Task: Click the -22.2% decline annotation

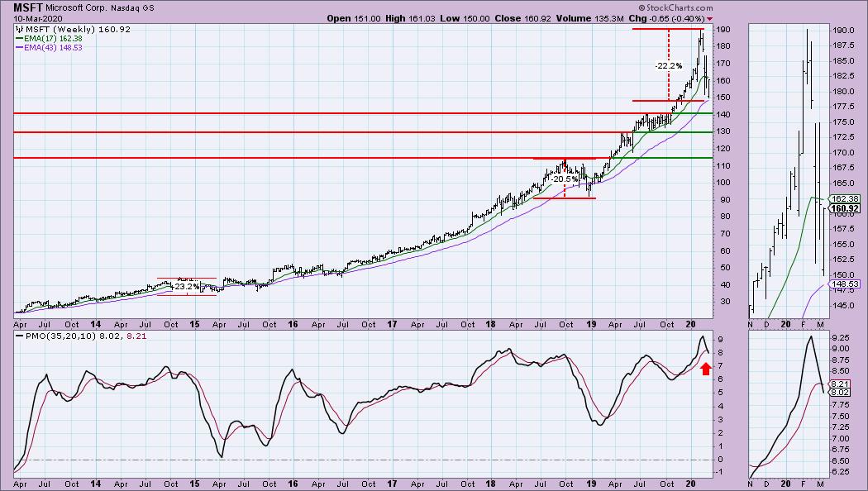Action: point(669,66)
